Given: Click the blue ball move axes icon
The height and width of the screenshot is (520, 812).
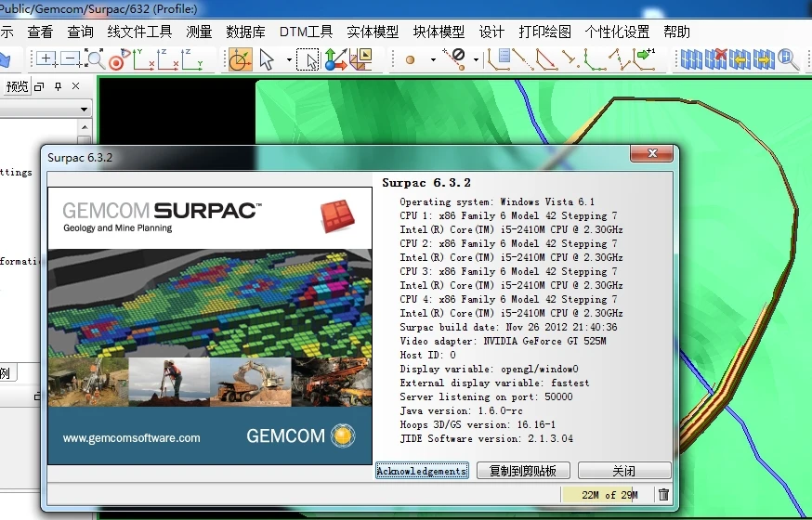Looking at the screenshot, I should (335, 59).
